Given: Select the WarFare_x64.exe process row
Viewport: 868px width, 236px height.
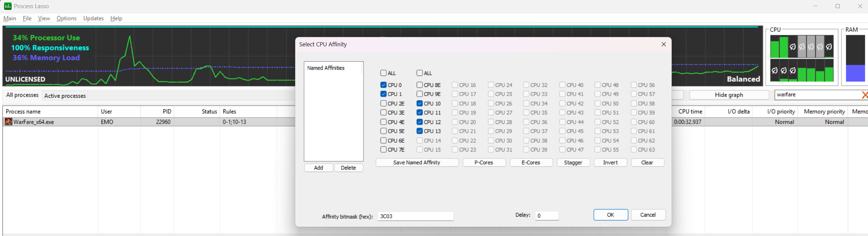Looking at the screenshot, I should (x=149, y=122).
